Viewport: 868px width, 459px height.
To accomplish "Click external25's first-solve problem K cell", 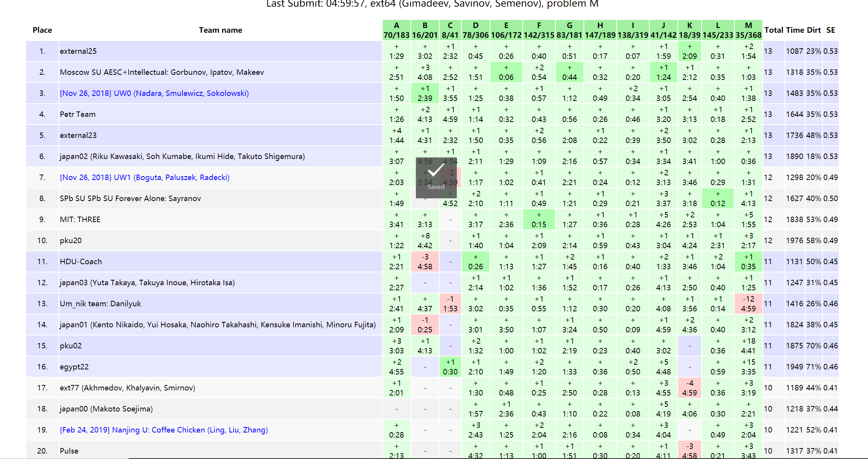I will [x=689, y=51].
